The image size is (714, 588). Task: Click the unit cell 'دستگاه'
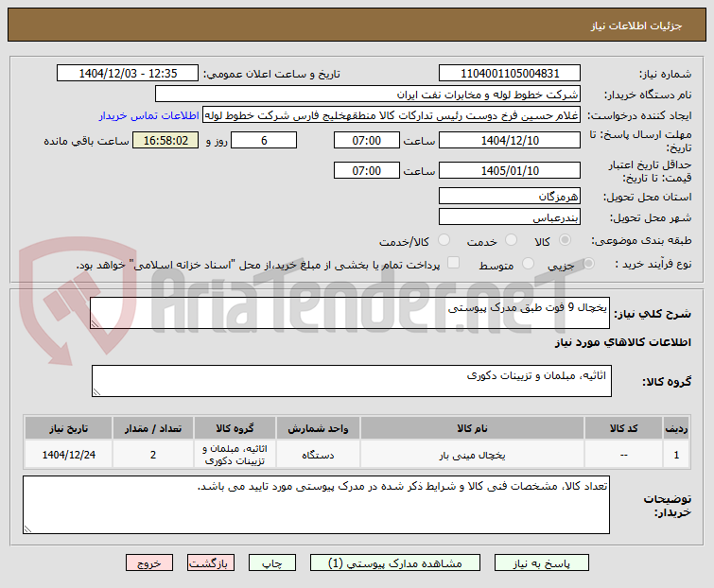pyautogui.click(x=318, y=455)
